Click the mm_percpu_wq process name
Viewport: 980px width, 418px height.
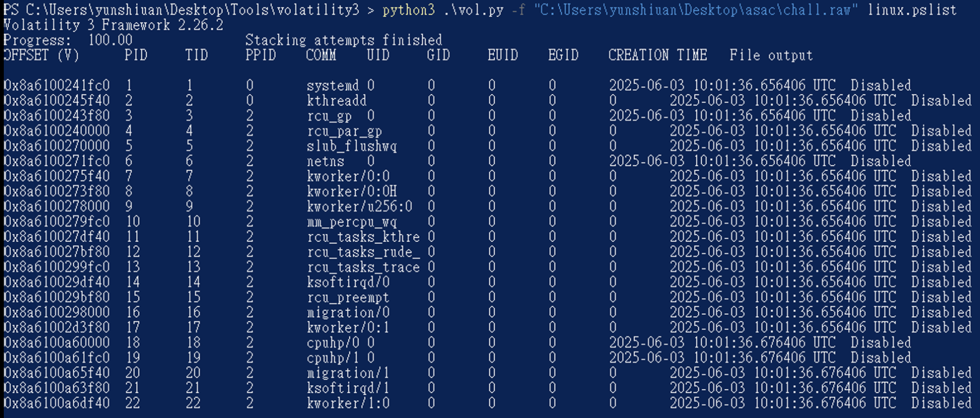352,222
